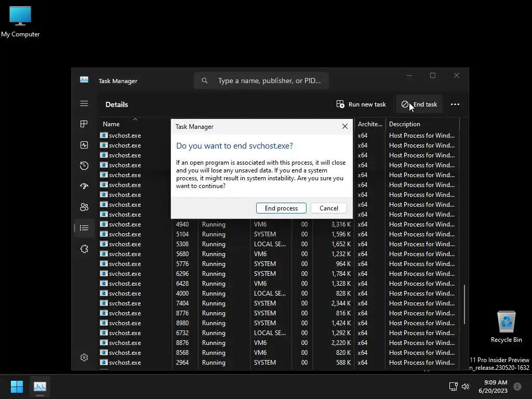Open the Windows Start button

17,387
